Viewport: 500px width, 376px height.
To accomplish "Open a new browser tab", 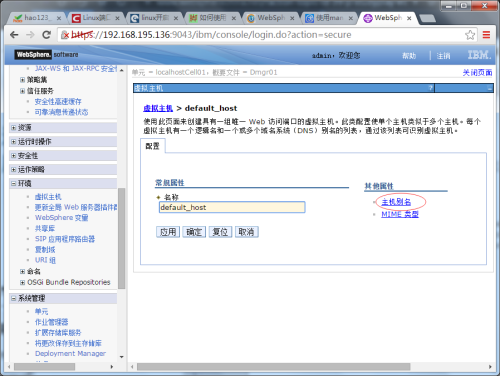I will click(x=427, y=19).
